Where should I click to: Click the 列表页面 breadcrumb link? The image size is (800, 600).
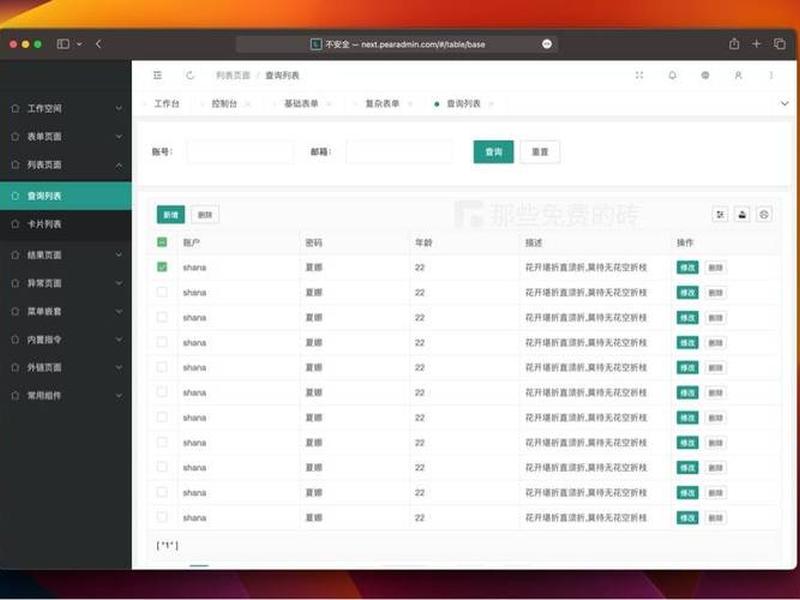click(x=233, y=76)
